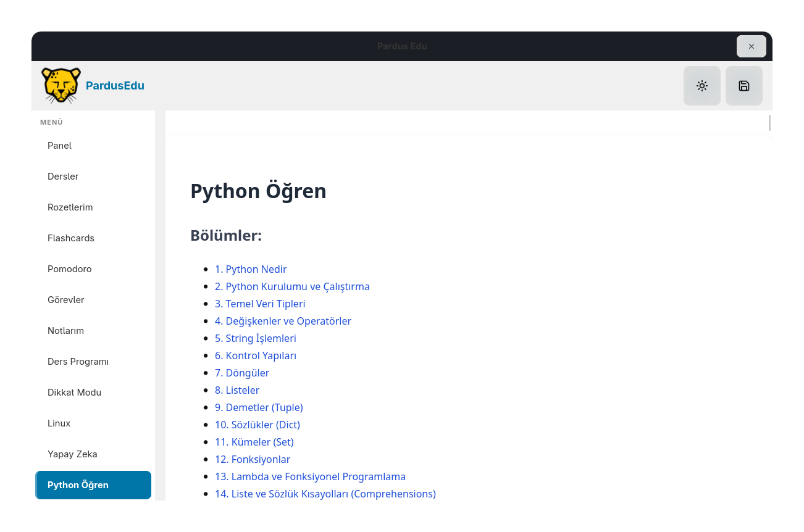The width and height of the screenshot is (804, 532).
Task: Open 14. Liste ve Sözlük Kısayolları link
Action: click(325, 494)
